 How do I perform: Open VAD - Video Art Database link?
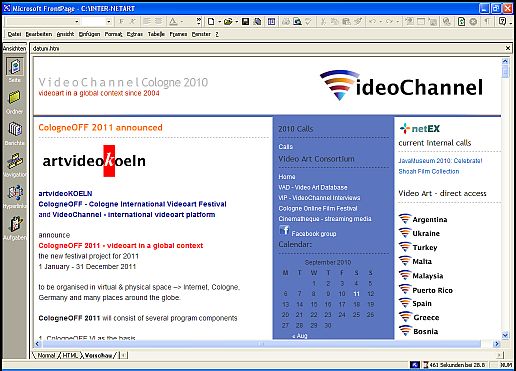[x=313, y=187]
